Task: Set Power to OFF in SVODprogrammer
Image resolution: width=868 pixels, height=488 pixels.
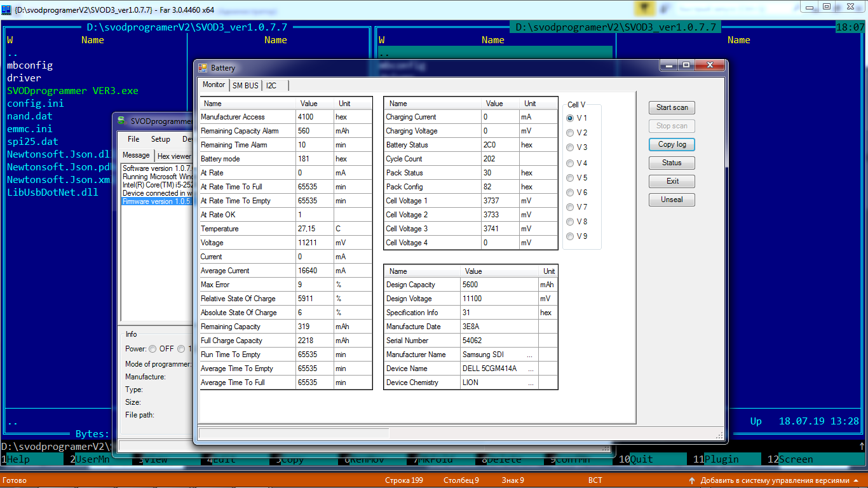Action: 153,349
